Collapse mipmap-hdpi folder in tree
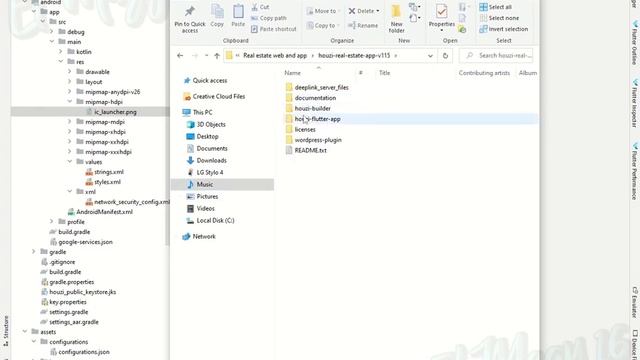This screenshot has height=360, width=640. pos(69,102)
